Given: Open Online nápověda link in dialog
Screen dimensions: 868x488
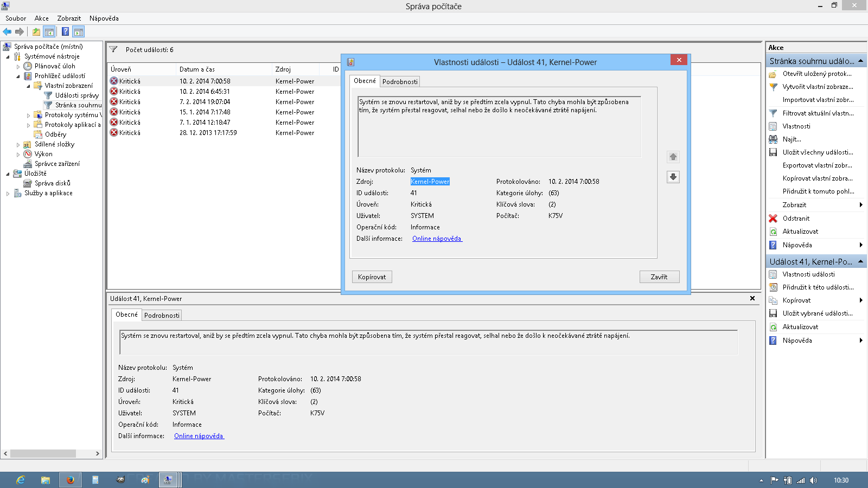Looking at the screenshot, I should [437, 239].
